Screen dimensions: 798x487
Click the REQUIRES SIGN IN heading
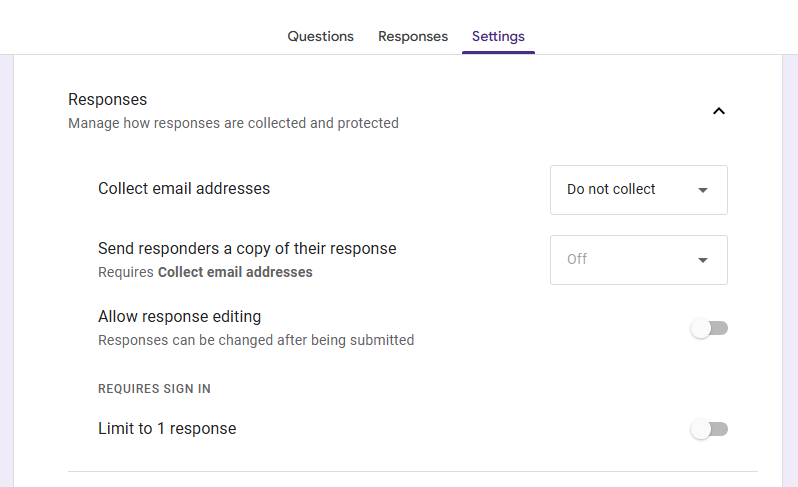154,389
